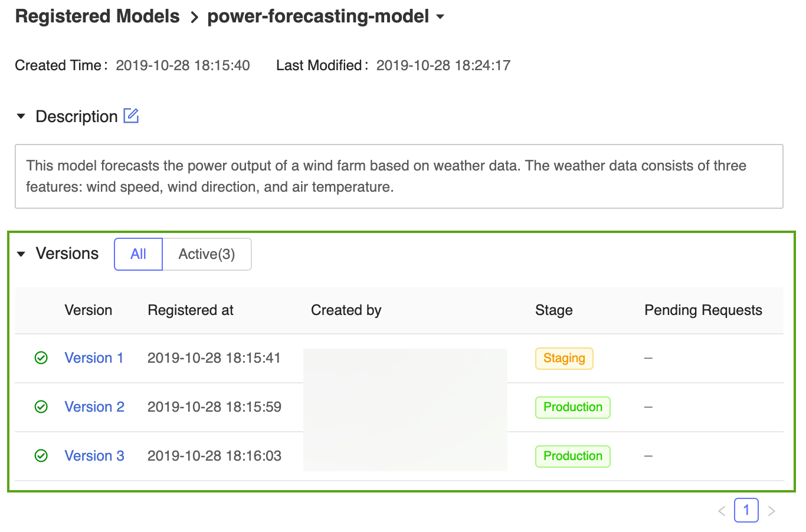Click Version 3's Production stage badge

(572, 457)
